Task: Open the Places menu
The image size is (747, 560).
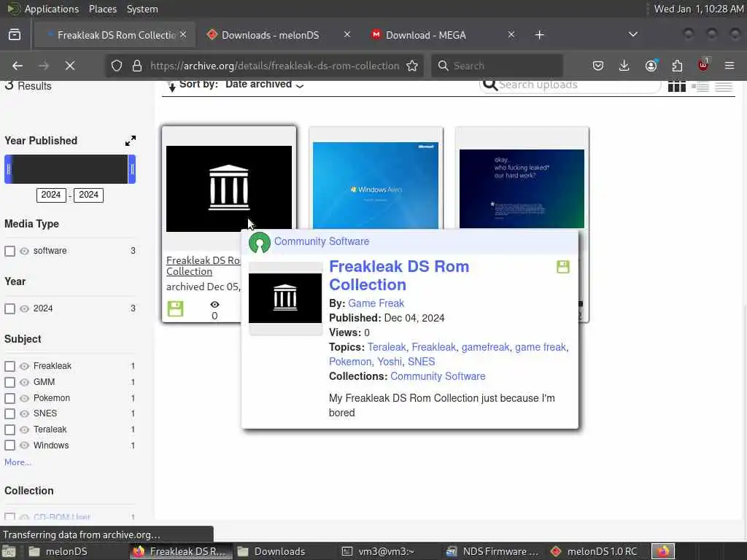Action: 102,9
